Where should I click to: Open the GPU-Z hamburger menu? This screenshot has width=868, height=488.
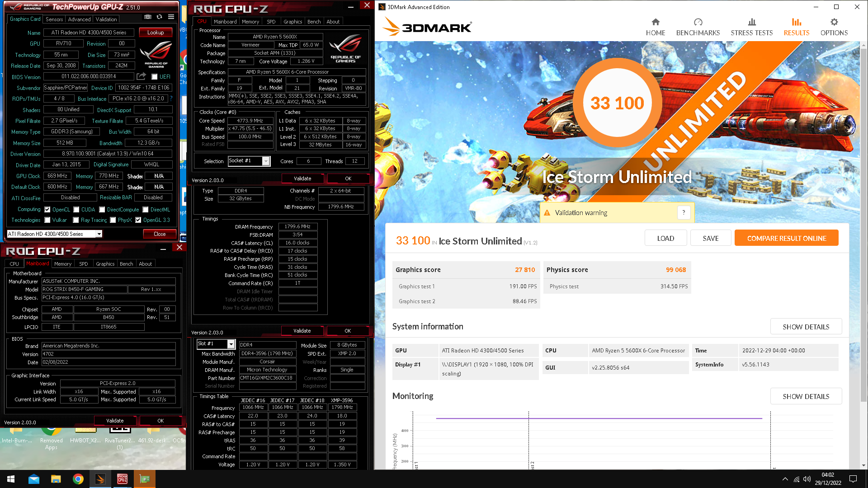[171, 17]
